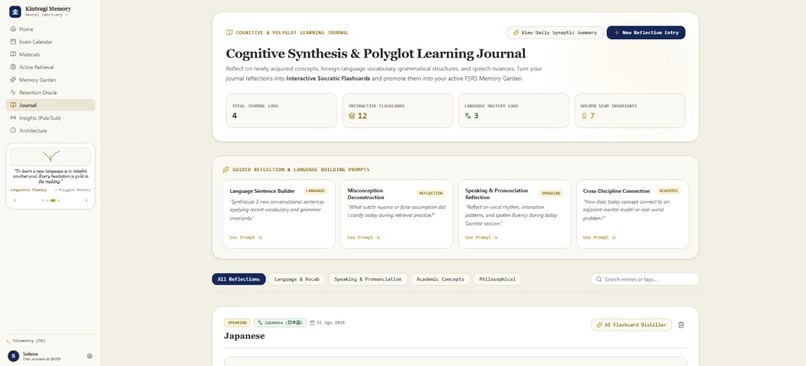Use Prompt for Misconception Deconstruction
The image size is (806, 366).
click(x=363, y=237)
